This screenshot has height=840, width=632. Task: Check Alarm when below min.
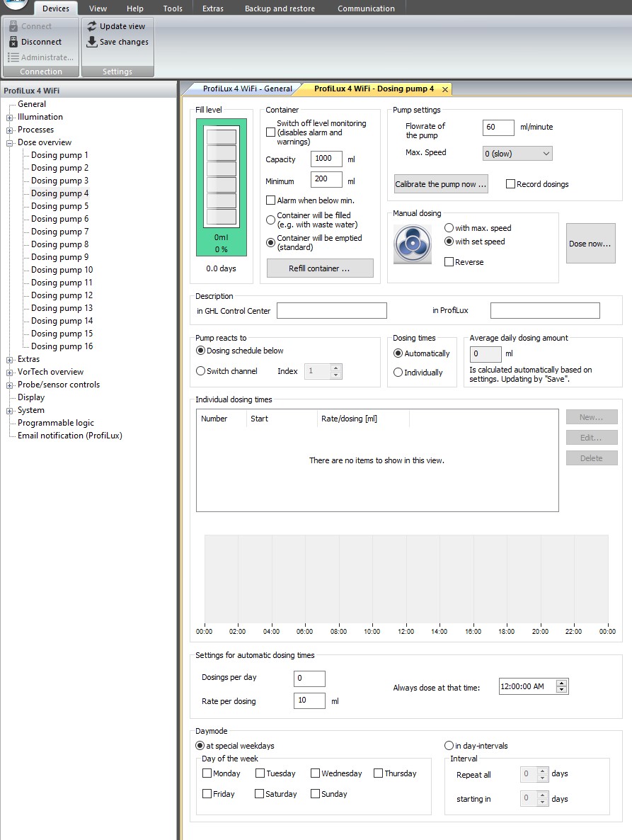point(271,200)
